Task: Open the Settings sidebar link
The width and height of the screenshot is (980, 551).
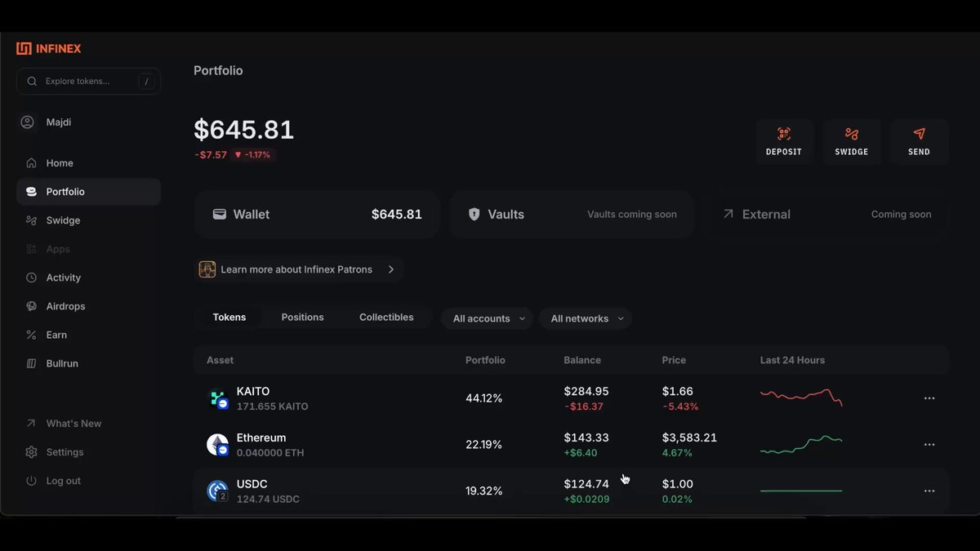Action: 88,452
